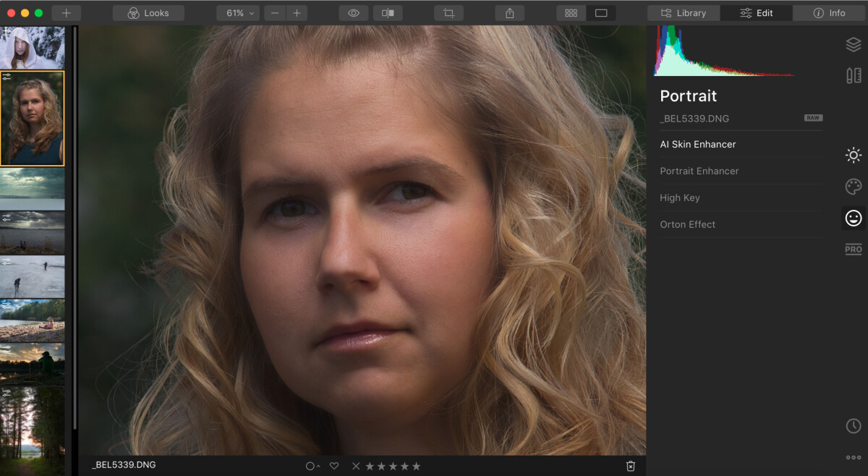Open the color label circle dropdown
This screenshot has width=868, height=476.
pyautogui.click(x=312, y=466)
